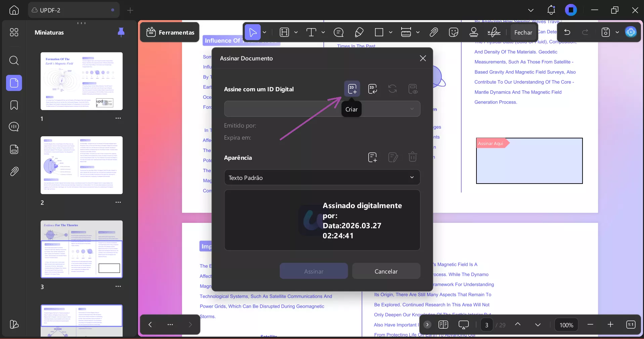This screenshot has height=339, width=644.
Task: Toggle the reading mode icon
Action: [443, 325]
